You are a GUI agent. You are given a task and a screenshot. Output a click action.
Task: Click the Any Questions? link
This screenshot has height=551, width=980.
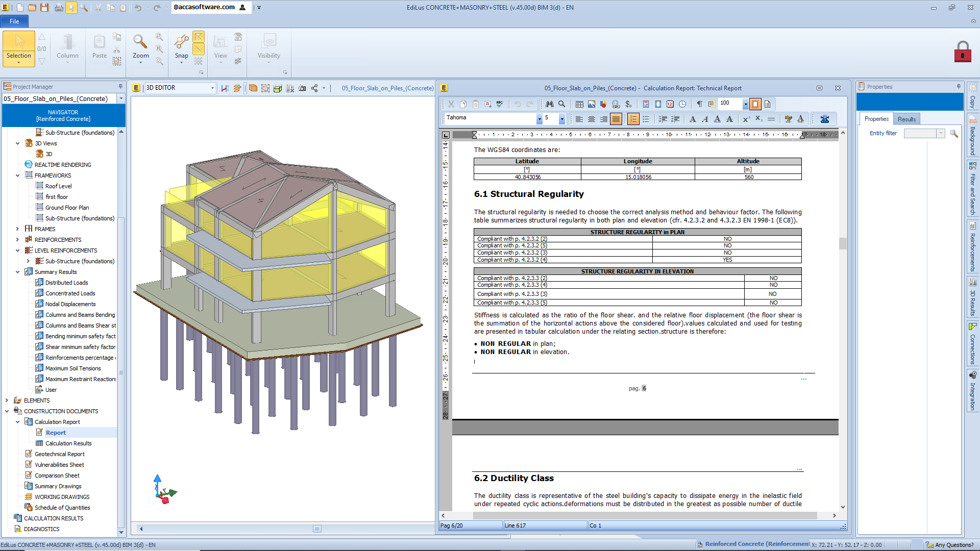949,545
